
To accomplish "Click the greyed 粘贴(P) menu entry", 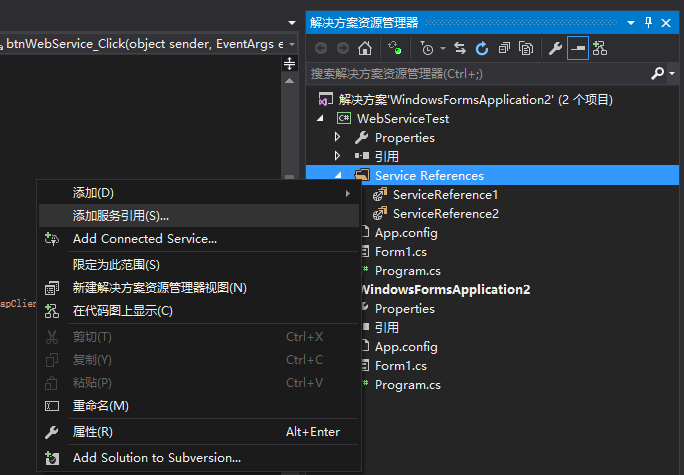I will [199, 383].
